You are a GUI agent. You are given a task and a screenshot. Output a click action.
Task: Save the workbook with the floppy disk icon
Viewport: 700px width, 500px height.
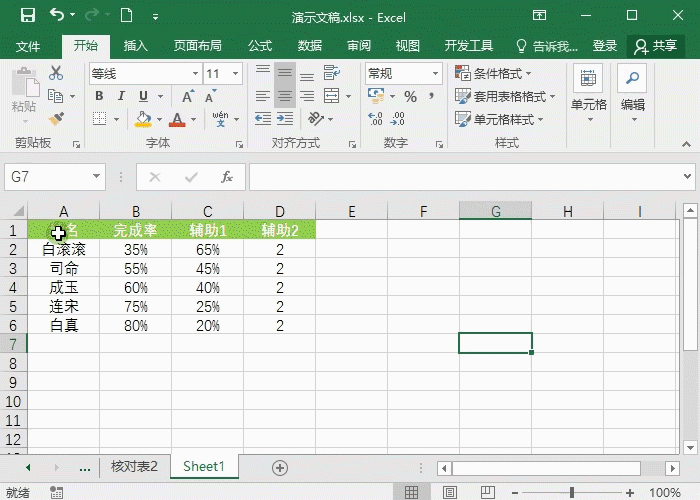click(28, 16)
